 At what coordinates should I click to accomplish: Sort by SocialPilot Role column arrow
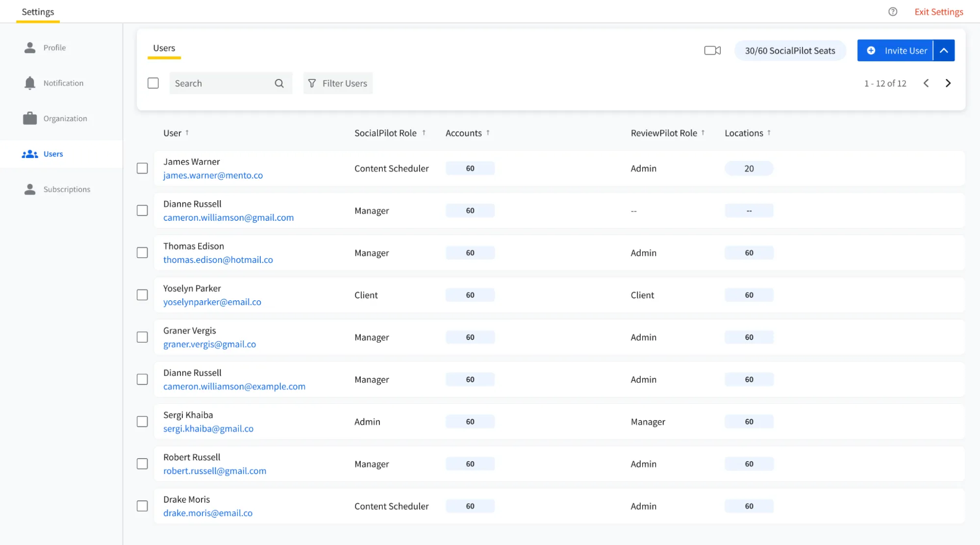[424, 133]
